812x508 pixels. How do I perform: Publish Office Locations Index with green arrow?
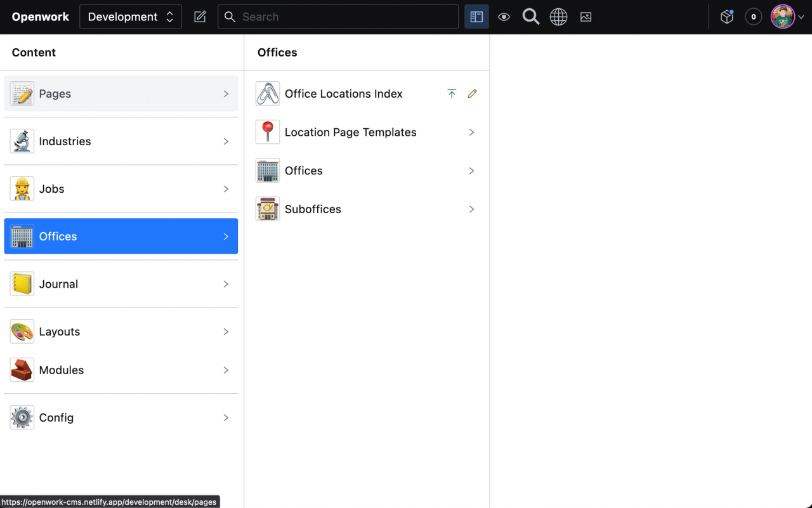pyautogui.click(x=452, y=94)
